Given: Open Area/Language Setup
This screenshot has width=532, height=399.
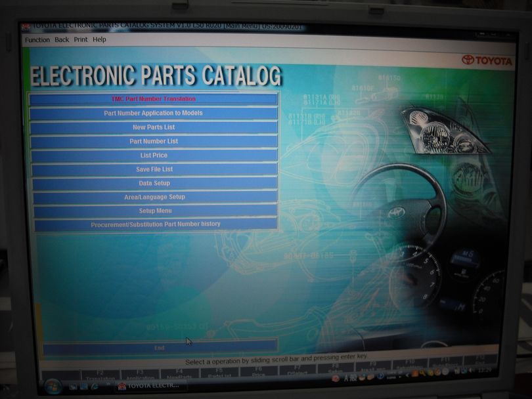Looking at the screenshot, I should pos(156,197).
